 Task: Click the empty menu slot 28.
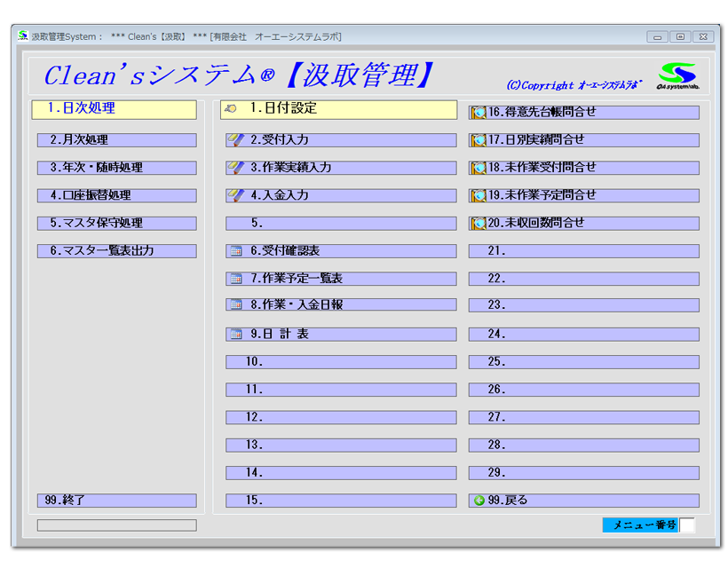(x=584, y=446)
